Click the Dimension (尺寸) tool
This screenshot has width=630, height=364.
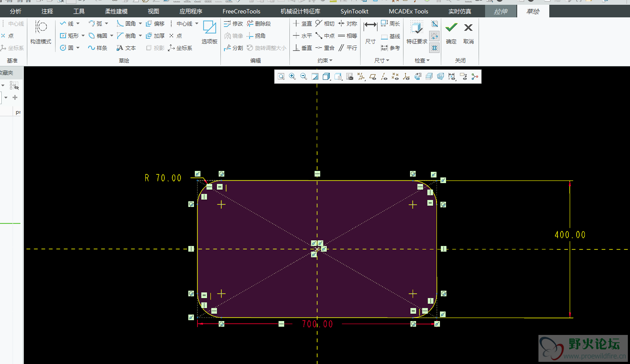coord(370,33)
